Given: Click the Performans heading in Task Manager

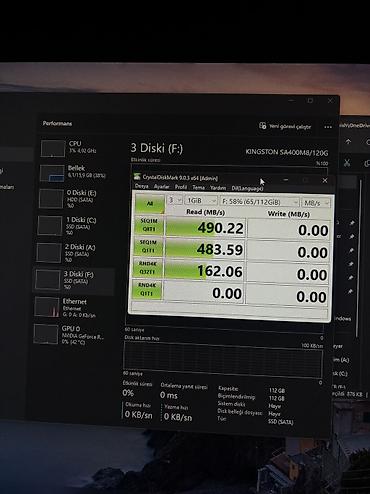Looking at the screenshot, I should tap(57, 123).
